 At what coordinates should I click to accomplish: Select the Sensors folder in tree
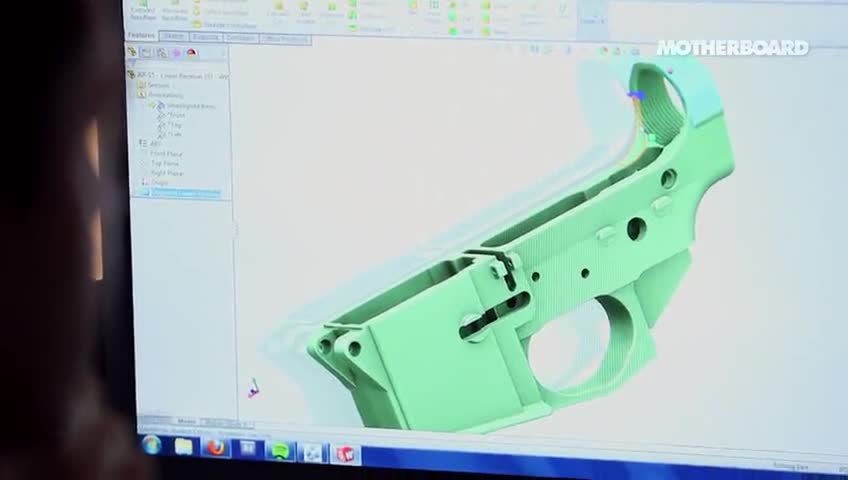tap(154, 85)
